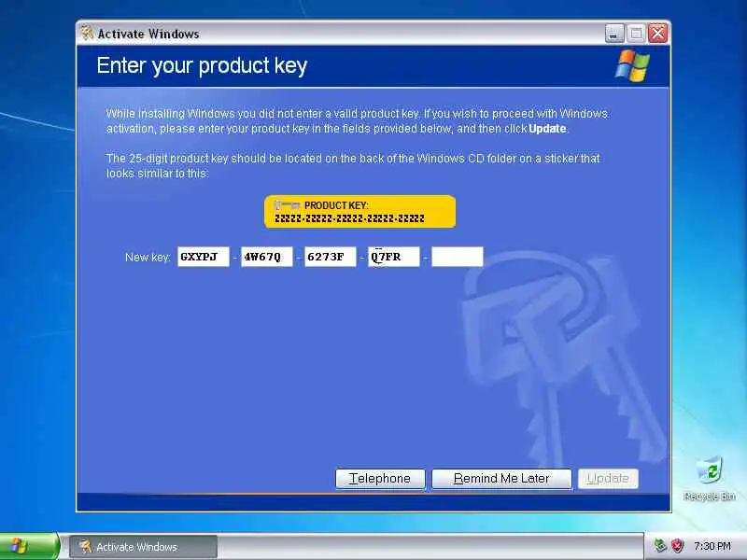Viewport: 747px width, 560px height.
Task: Focus the first key field containing GXYPJ
Action: pyautogui.click(x=204, y=258)
